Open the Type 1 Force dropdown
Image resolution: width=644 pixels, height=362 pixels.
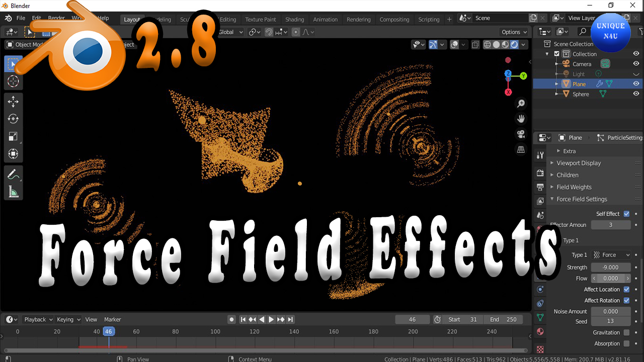pyautogui.click(x=611, y=255)
